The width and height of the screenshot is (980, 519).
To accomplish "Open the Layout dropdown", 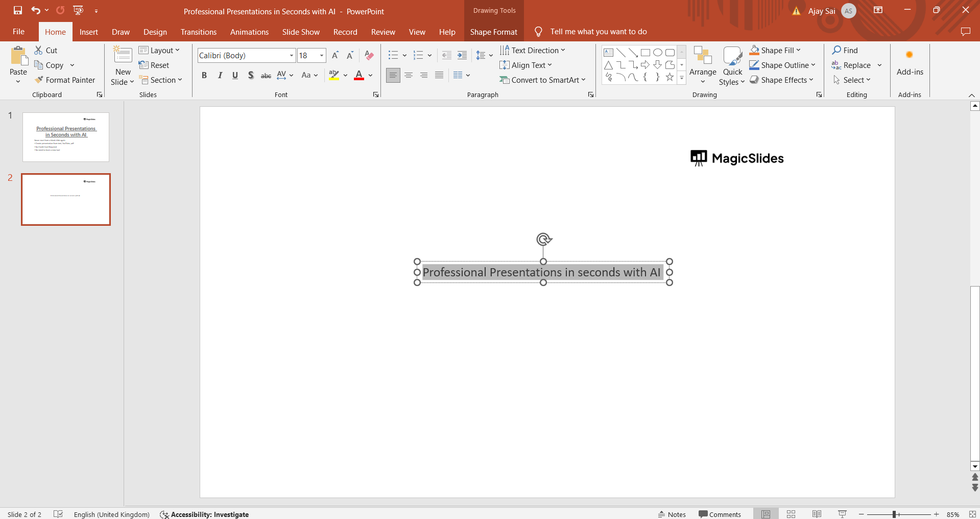I will tap(159, 50).
